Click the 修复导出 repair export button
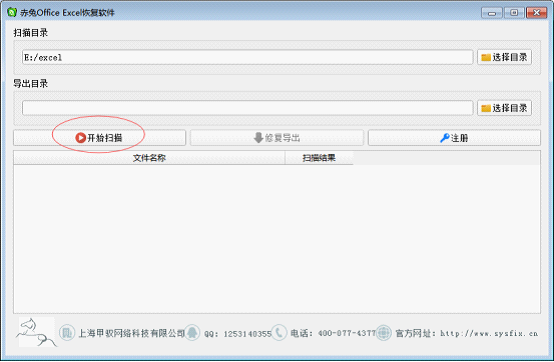Image resolution: width=554 pixels, height=362 pixels. click(x=277, y=138)
